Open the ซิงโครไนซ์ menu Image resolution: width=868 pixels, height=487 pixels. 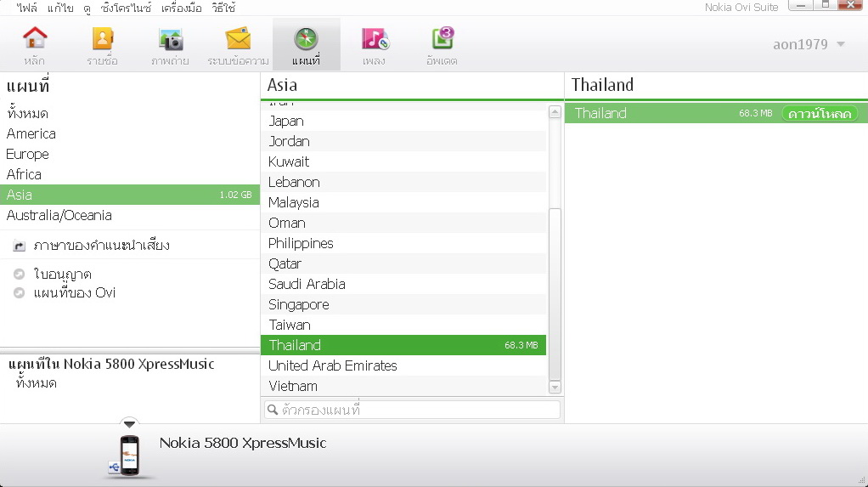click(x=127, y=8)
